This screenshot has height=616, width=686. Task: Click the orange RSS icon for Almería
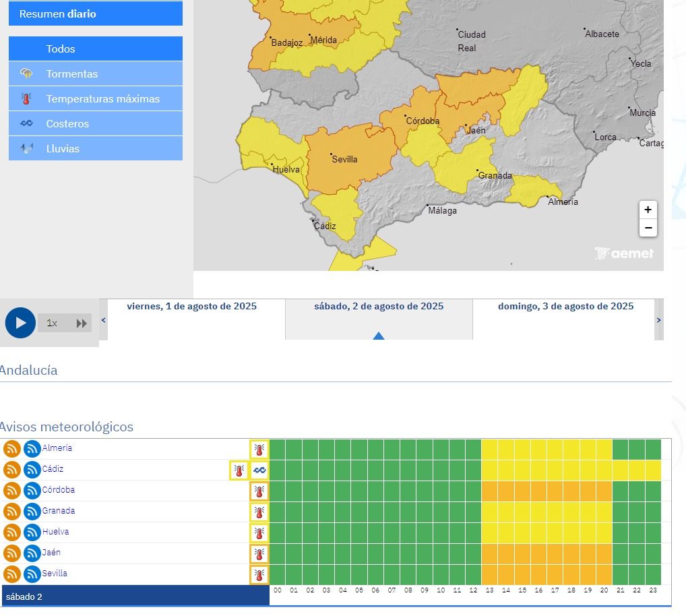(12, 449)
